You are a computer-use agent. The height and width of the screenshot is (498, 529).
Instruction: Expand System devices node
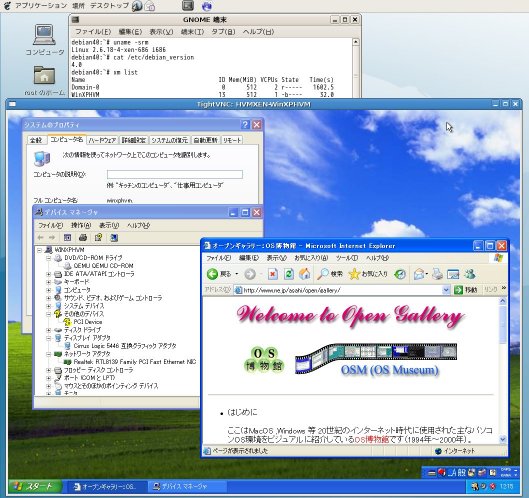49,306
